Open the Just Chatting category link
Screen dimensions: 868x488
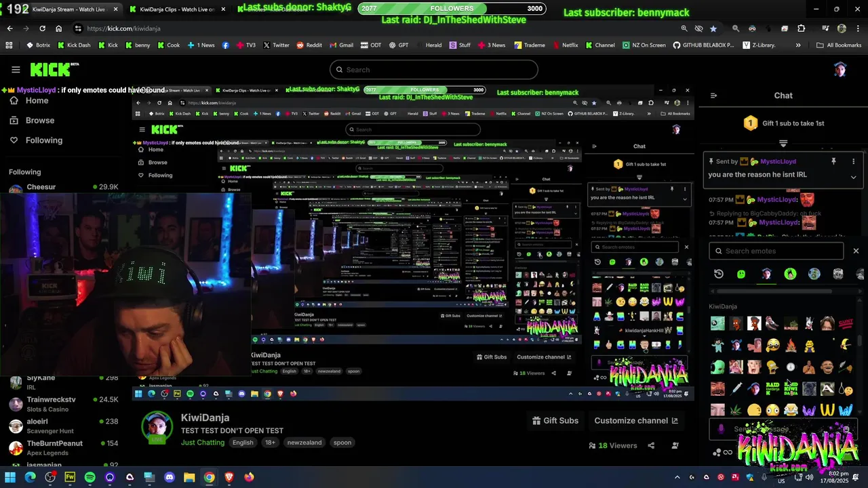point(203,442)
